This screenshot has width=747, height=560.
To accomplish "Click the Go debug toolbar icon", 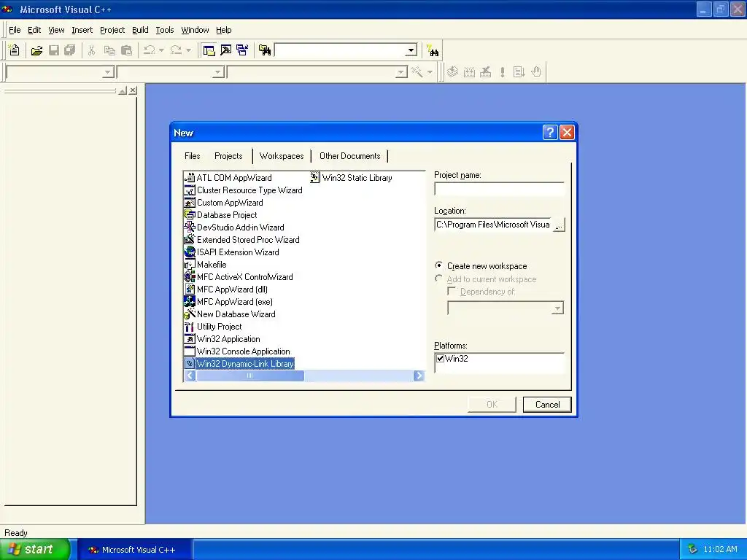I will click(519, 72).
